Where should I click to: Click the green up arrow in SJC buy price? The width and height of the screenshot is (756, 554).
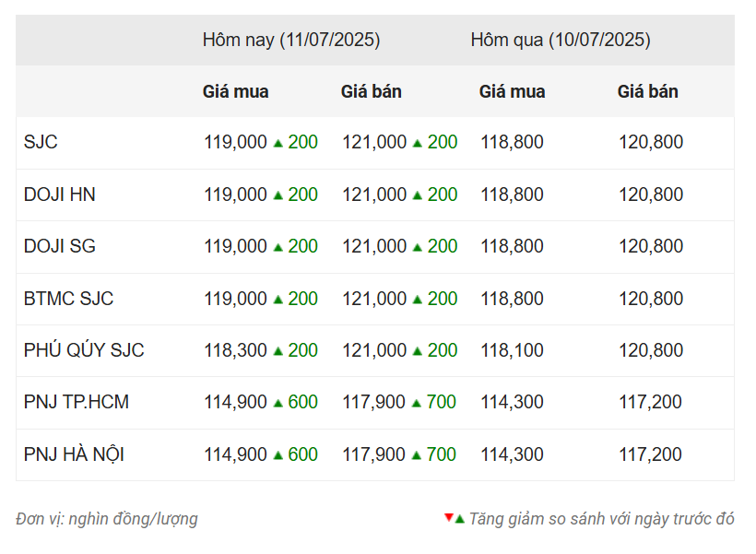(278, 143)
